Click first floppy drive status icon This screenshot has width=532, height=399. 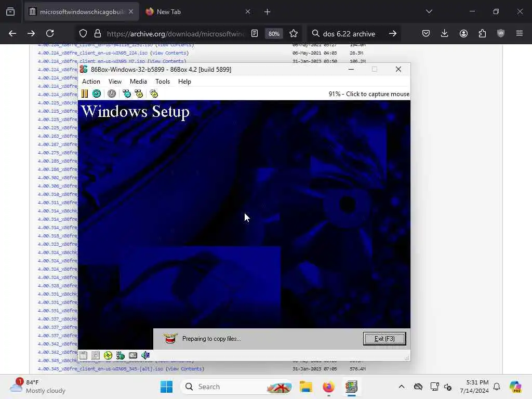pos(84,355)
